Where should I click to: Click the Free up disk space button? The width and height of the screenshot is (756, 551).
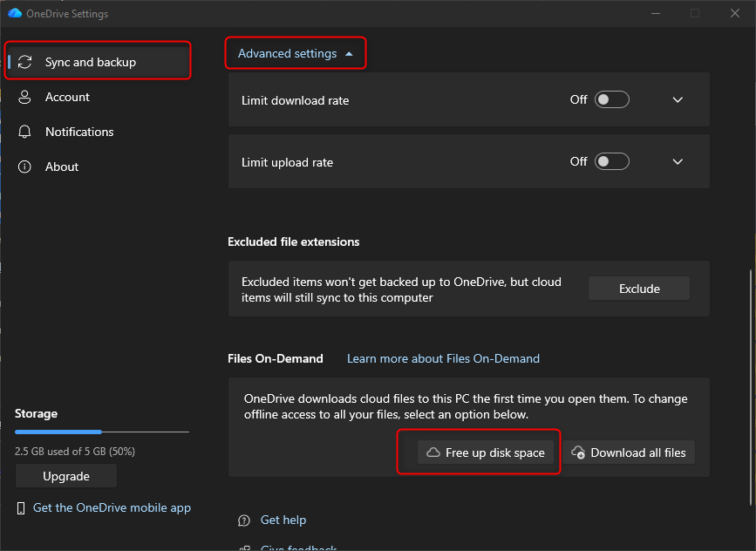tap(486, 452)
